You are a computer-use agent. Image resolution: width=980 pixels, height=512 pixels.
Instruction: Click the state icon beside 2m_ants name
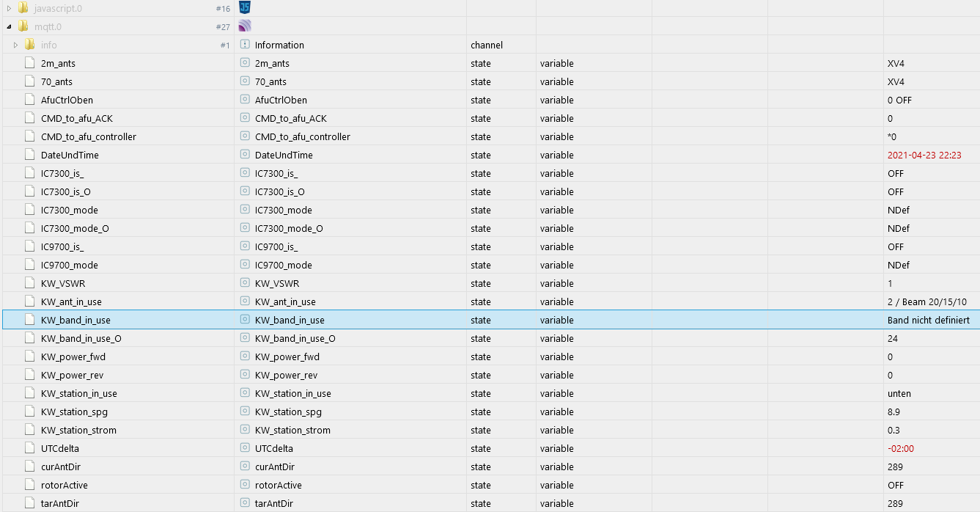pos(245,63)
